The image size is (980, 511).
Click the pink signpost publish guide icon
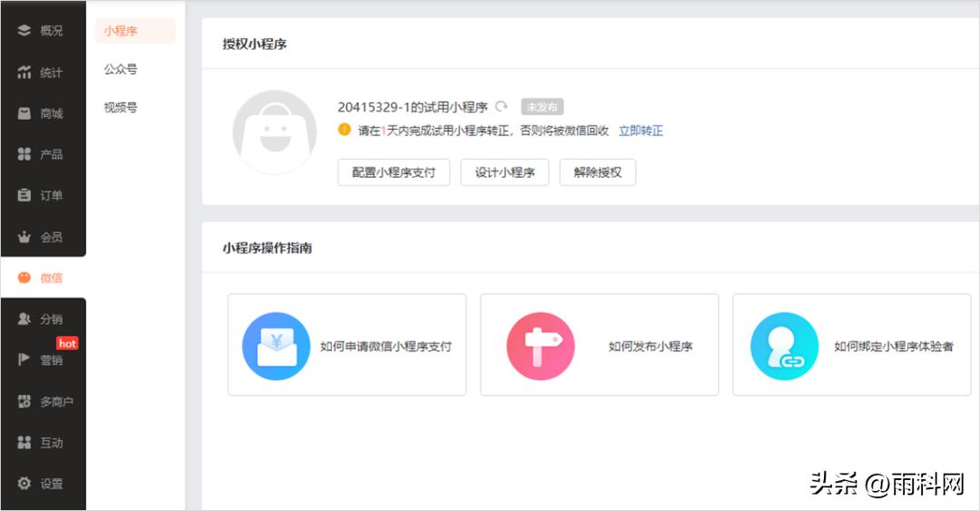pyautogui.click(x=541, y=346)
